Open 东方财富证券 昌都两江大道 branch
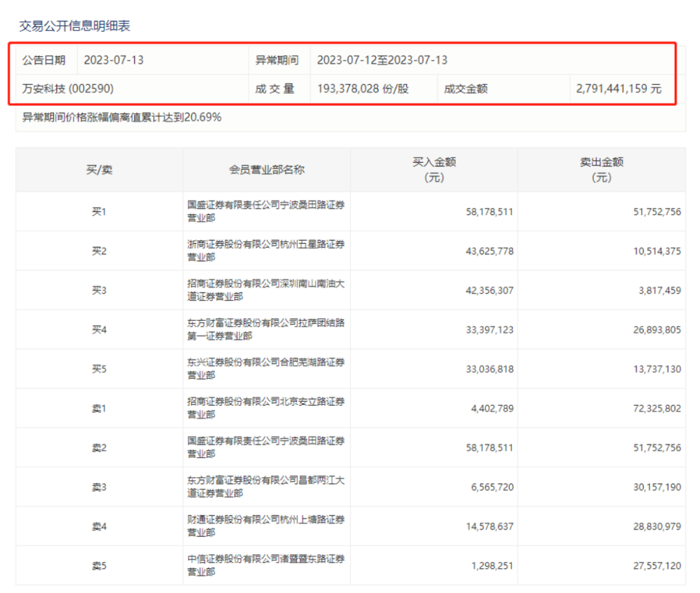 [266, 487]
